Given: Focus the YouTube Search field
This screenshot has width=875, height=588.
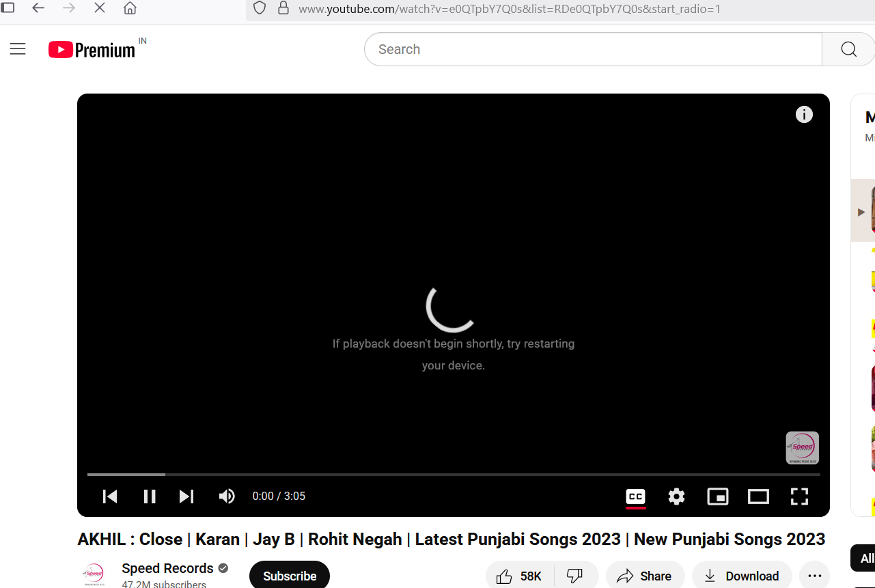Looking at the screenshot, I should (x=593, y=49).
